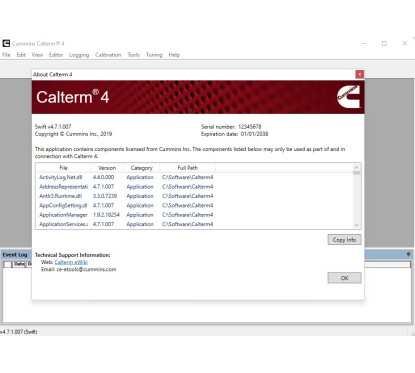Click version 1.9.2.18254 cell
The height and width of the screenshot is (373, 415).
(x=106, y=215)
